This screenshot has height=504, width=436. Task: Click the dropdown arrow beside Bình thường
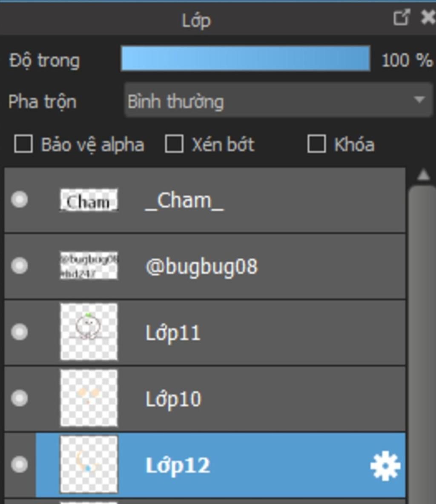click(x=419, y=100)
